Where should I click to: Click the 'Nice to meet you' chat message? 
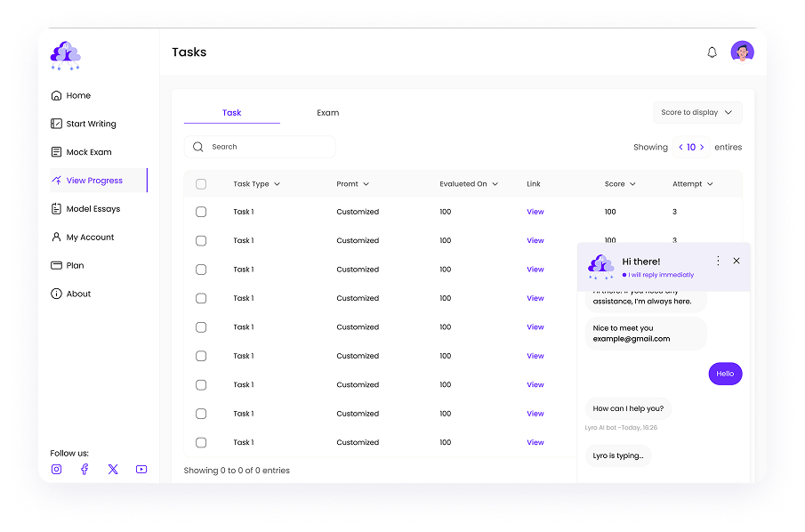pyautogui.click(x=646, y=334)
